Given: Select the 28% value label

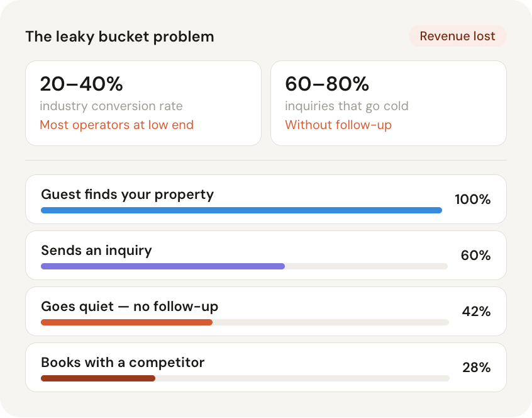Looking at the screenshot, I should pos(476,368).
